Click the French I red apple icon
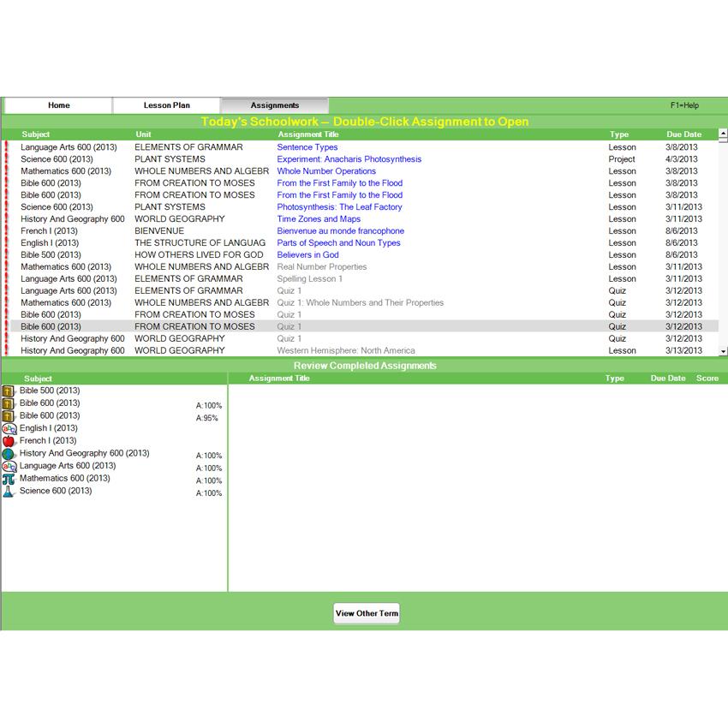The width and height of the screenshot is (728, 728). (x=9, y=441)
